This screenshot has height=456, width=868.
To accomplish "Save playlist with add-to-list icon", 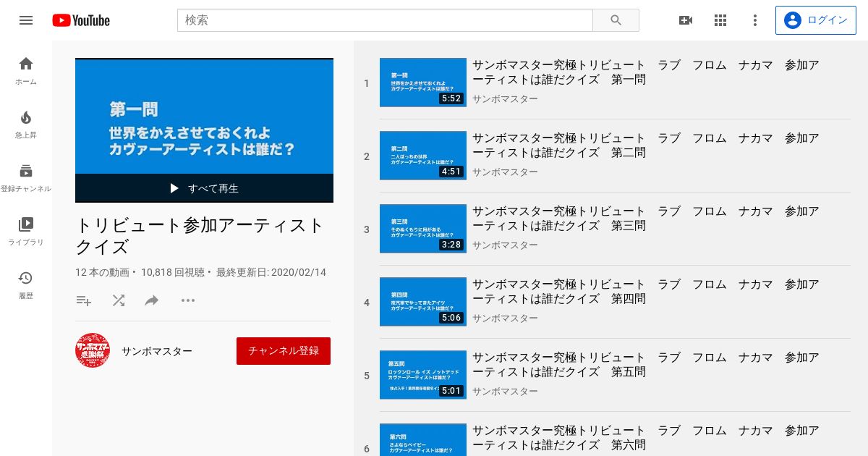I will coord(84,300).
